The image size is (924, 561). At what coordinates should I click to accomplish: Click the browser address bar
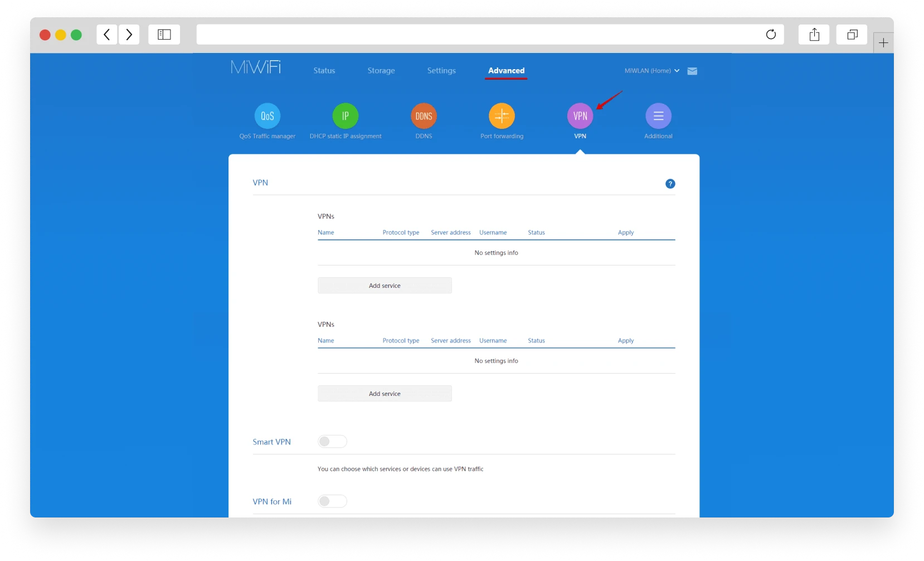(479, 35)
